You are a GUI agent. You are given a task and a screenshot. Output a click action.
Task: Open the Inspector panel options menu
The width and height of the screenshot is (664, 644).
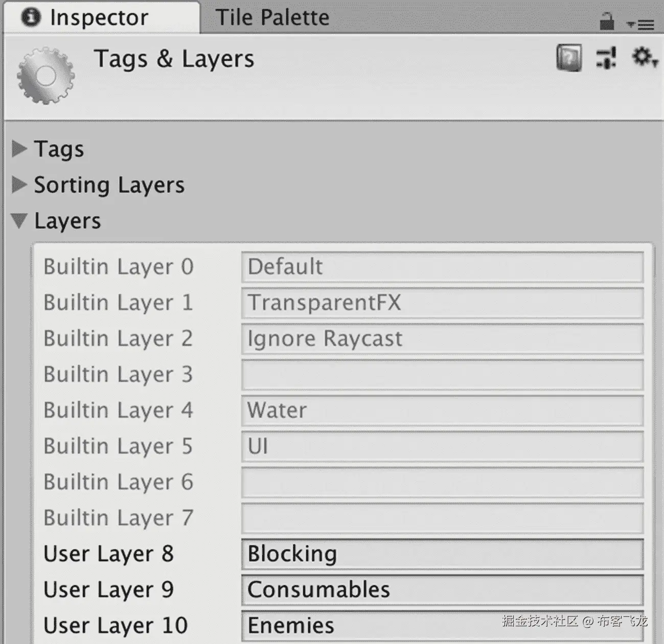(641, 24)
